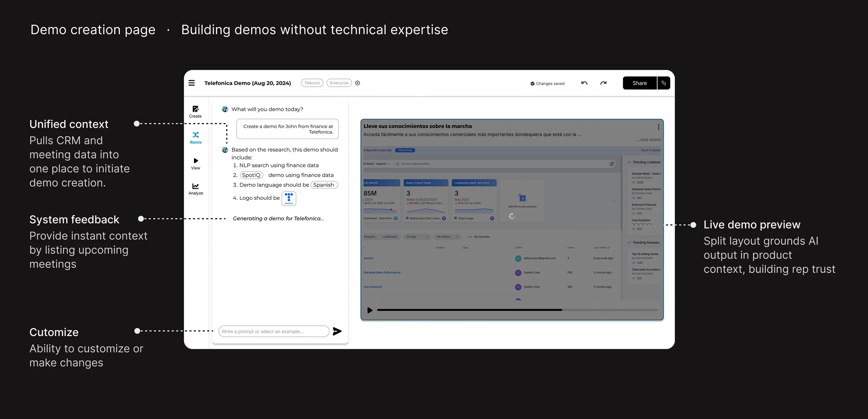Click 'Embrace Pinboard' trending liveboard

[644, 205]
